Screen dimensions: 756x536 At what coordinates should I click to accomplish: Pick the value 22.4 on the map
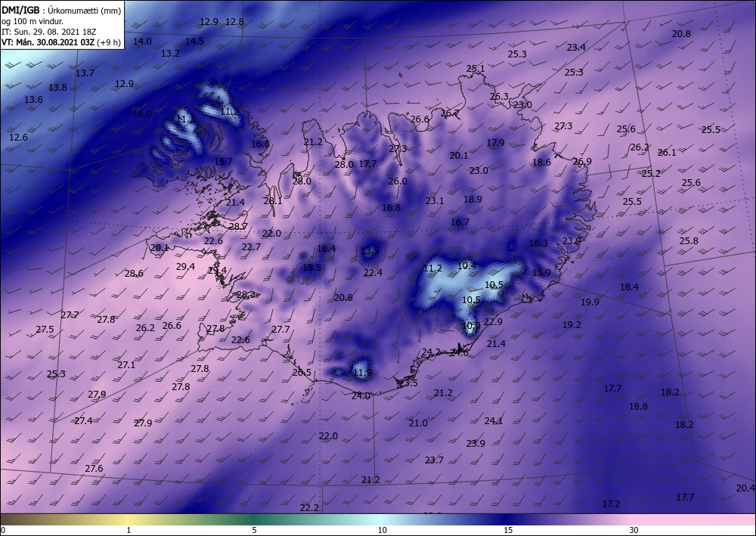373,272
